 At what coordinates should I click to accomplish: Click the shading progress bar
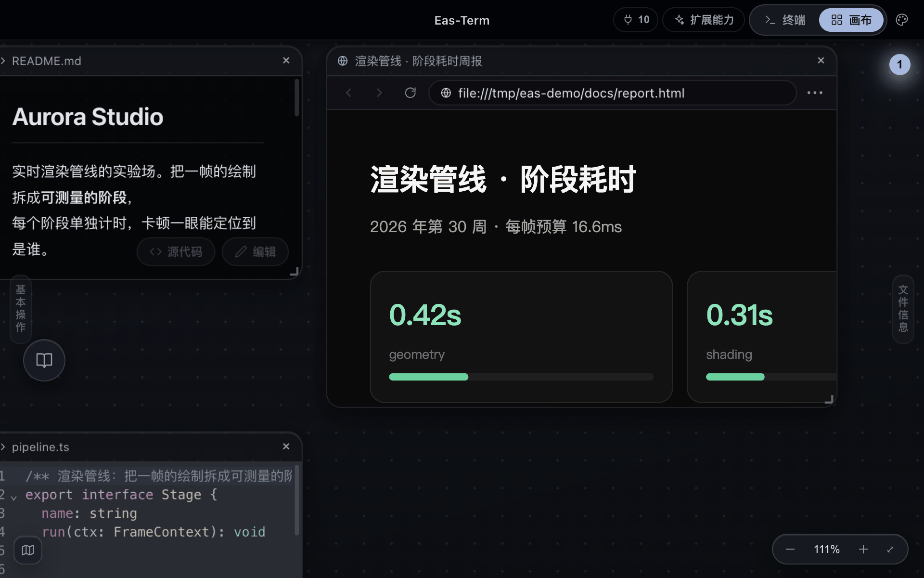771,377
